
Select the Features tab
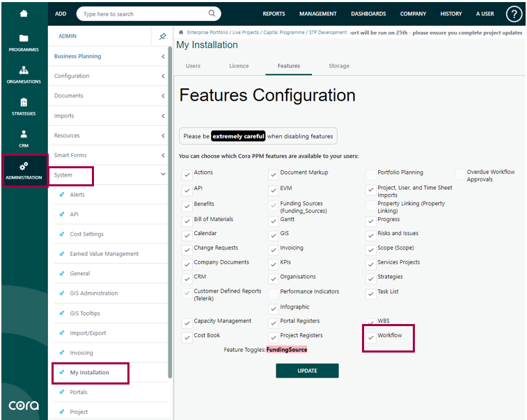point(289,66)
